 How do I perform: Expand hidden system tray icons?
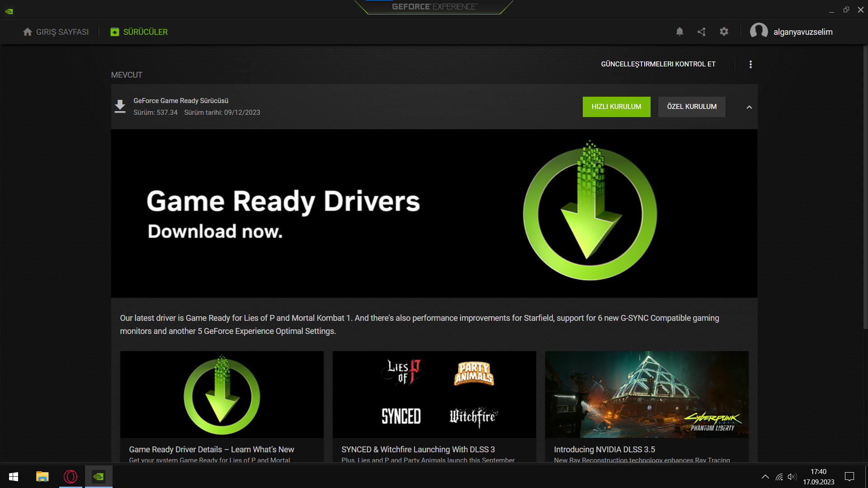tap(765, 477)
